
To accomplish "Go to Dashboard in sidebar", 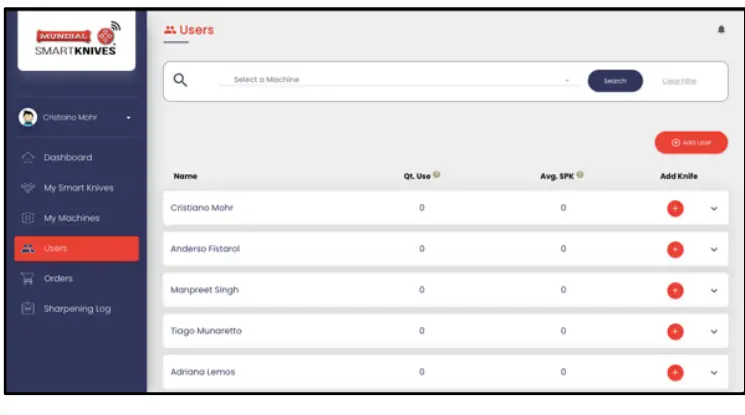I will point(68,157).
